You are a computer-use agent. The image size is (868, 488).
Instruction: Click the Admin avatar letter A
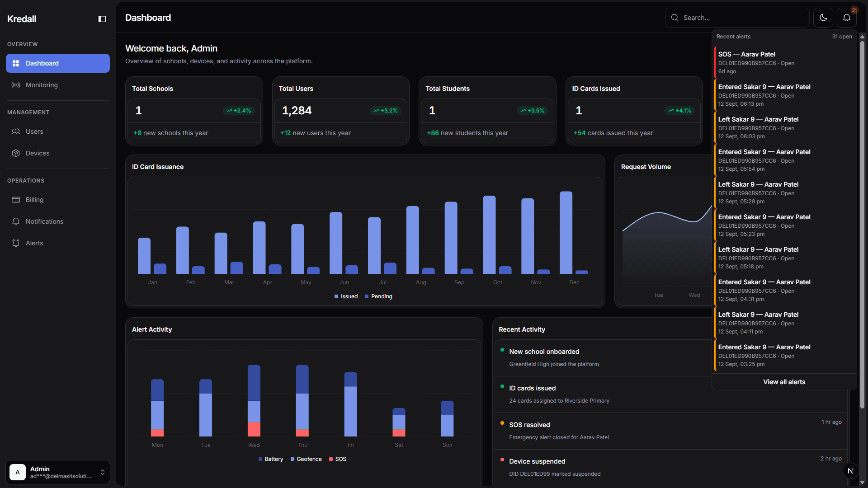pyautogui.click(x=18, y=472)
